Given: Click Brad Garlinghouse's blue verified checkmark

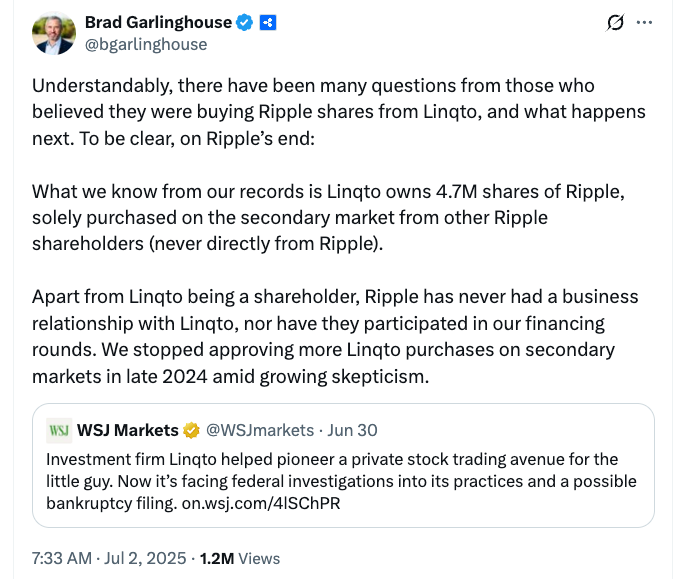Looking at the screenshot, I should (243, 22).
